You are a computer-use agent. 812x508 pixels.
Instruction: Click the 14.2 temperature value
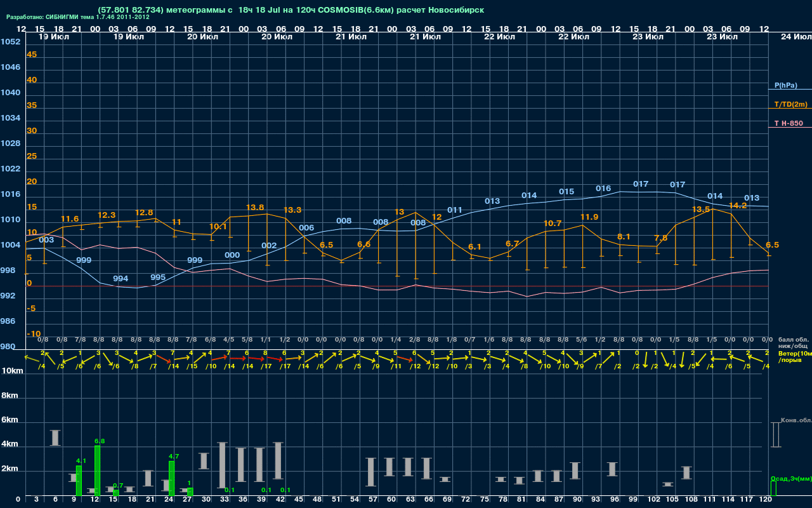pos(738,206)
